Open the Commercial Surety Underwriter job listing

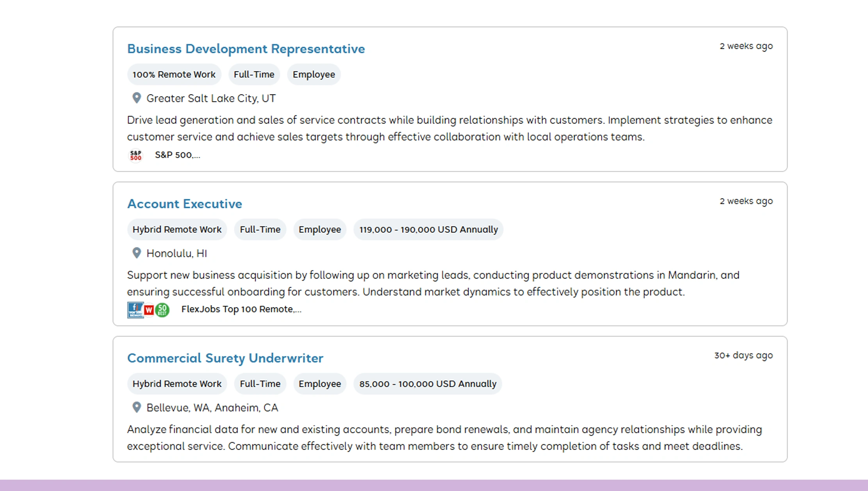tap(225, 358)
